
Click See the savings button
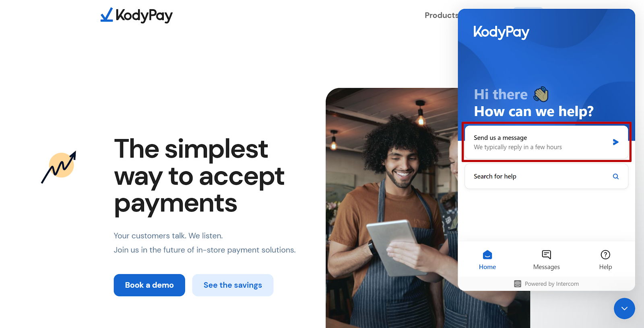[x=233, y=285]
